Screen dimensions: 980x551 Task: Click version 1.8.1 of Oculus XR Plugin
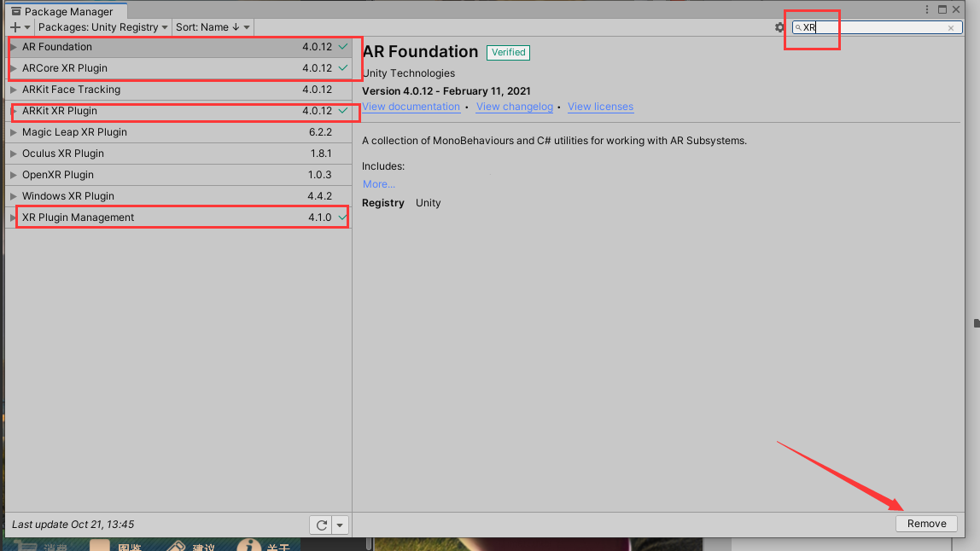(321, 153)
